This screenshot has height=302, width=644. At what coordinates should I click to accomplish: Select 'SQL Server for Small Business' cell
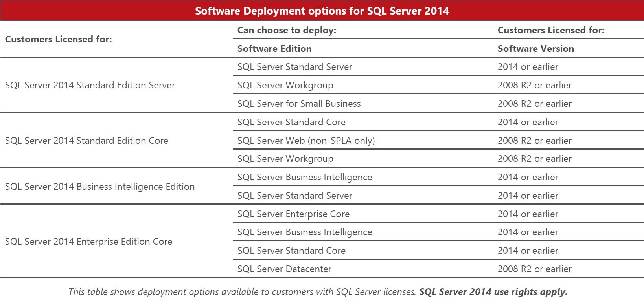click(299, 104)
